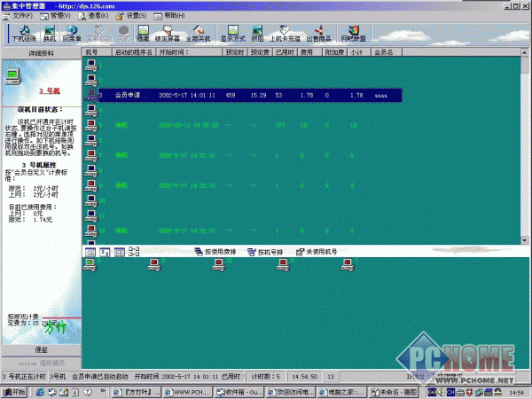
Task: Select machine 10 computer icon in the list
Action: [x=91, y=200]
